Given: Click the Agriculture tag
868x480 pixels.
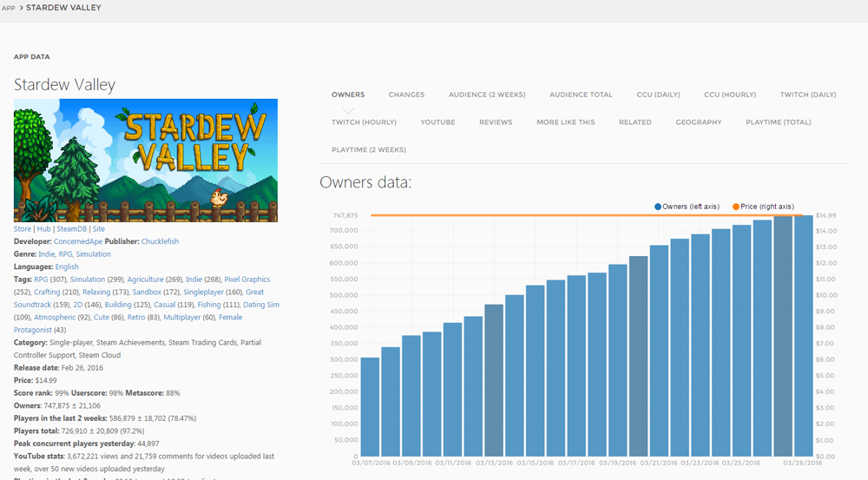Looking at the screenshot, I should 146,279.
